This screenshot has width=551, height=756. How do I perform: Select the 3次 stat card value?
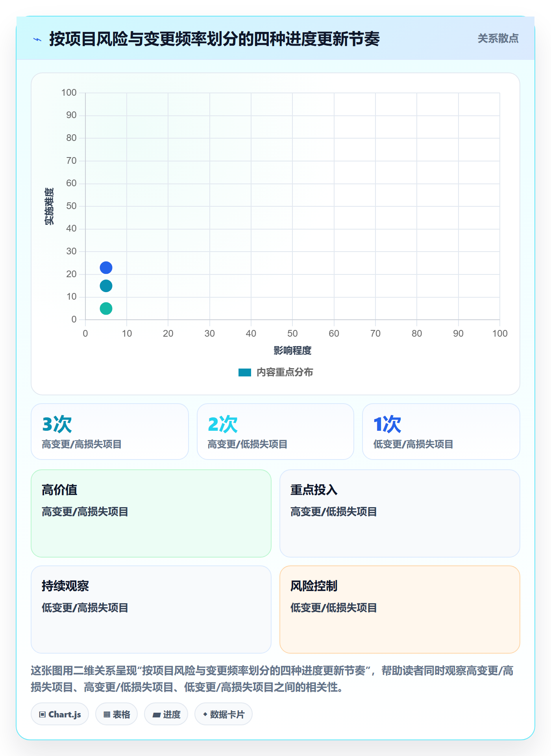point(57,424)
